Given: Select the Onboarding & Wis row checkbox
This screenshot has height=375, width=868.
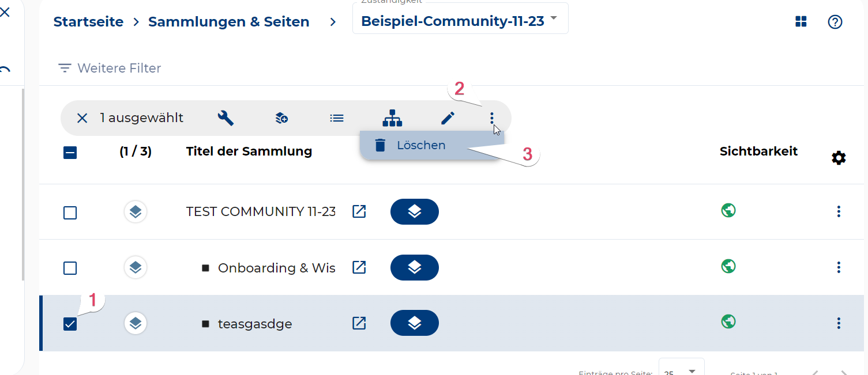Looking at the screenshot, I should tap(70, 268).
